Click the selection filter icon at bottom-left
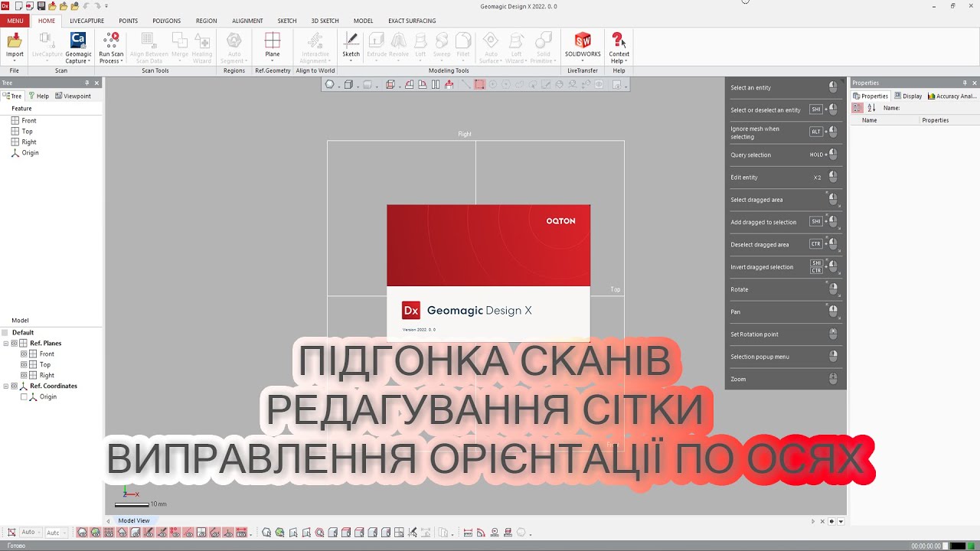The image size is (980, 551). coord(11,532)
